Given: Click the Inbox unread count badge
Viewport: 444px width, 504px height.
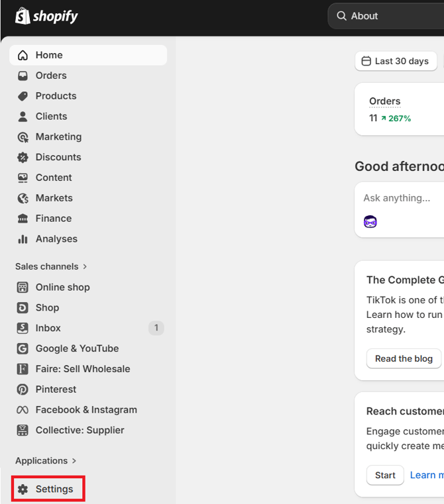Looking at the screenshot, I should 156,328.
